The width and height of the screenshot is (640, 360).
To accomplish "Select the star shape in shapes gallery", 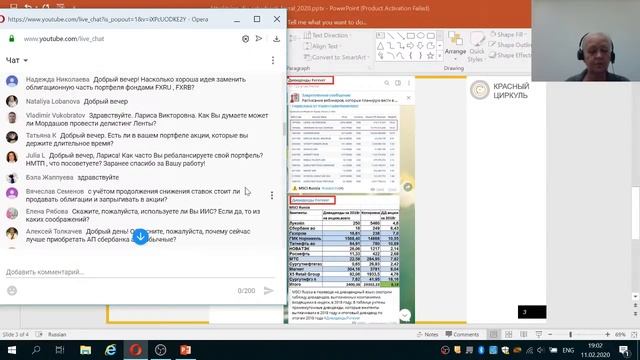I will click(430, 56).
